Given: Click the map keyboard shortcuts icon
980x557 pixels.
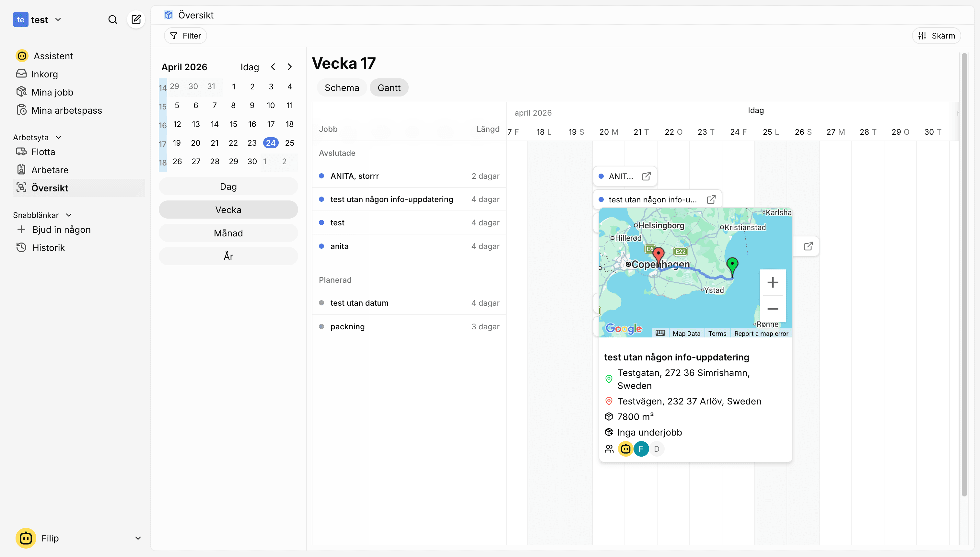Looking at the screenshot, I should (660, 333).
